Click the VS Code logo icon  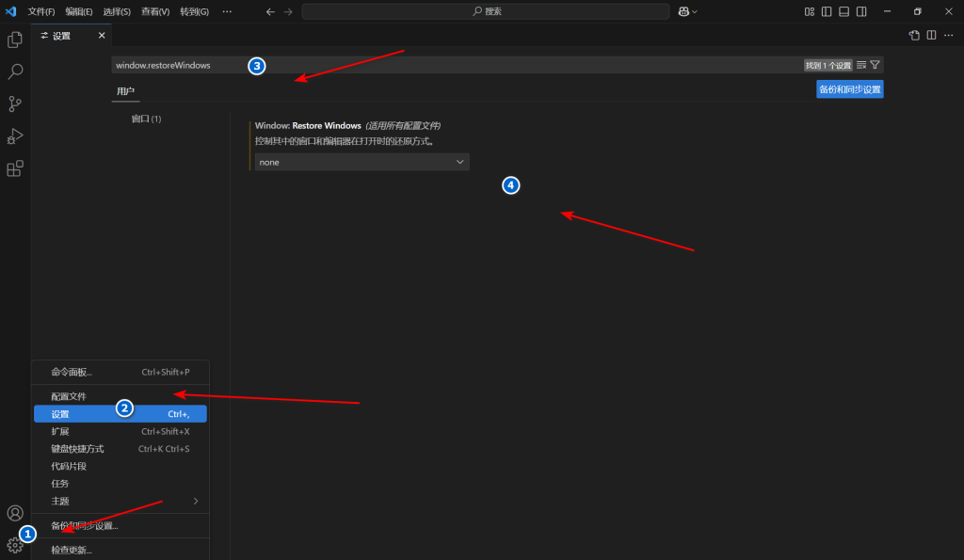pyautogui.click(x=11, y=11)
